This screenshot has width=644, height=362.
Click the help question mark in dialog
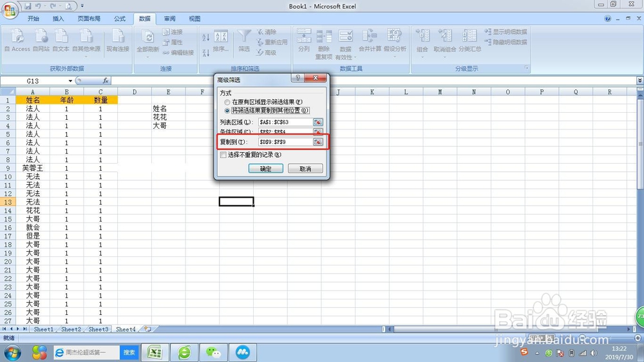click(298, 78)
